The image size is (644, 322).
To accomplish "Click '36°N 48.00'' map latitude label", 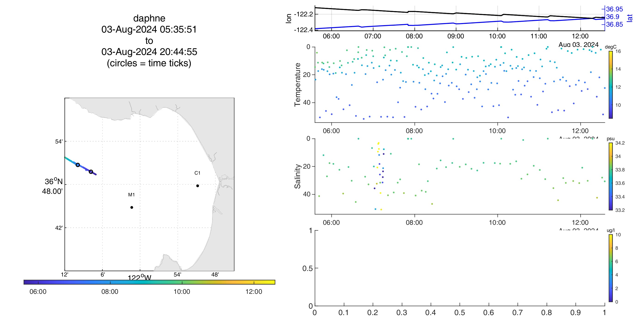I will pyautogui.click(x=53, y=186).
